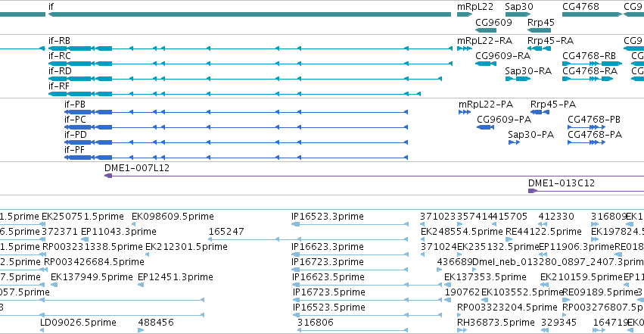Select protein if-PD
The width and height of the screenshot is (644, 334).
click(236, 142)
